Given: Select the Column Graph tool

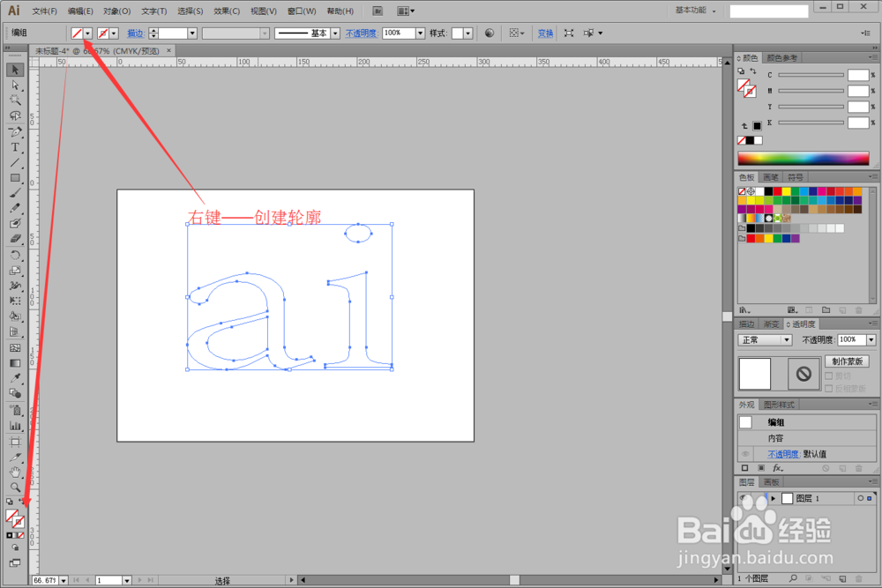Looking at the screenshot, I should [x=15, y=426].
